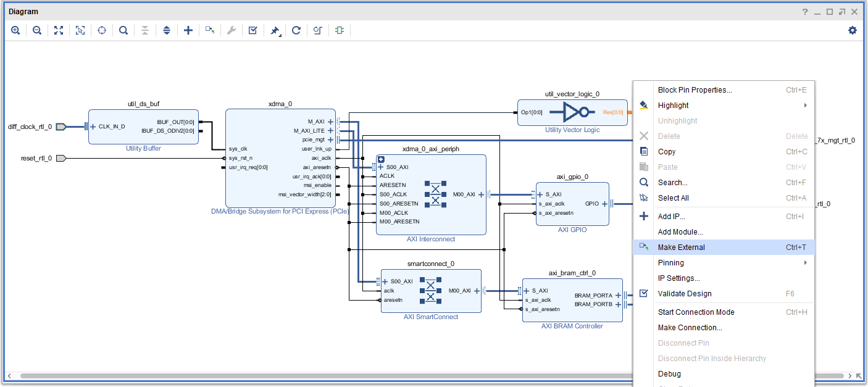Click the Zoom In toolbar icon
The width and height of the screenshot is (868, 387).
point(15,30)
